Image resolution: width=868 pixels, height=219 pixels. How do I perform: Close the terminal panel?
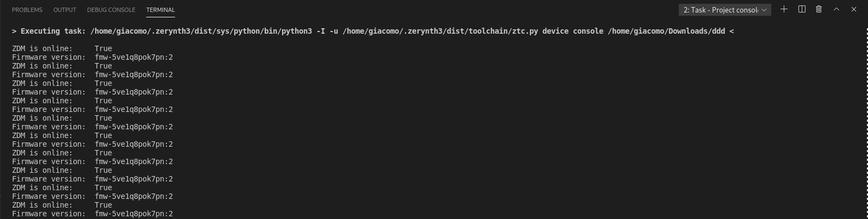pos(854,9)
